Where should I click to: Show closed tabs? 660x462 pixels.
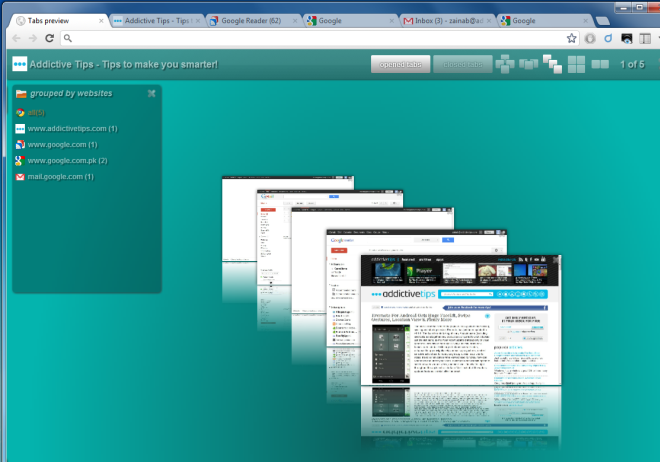(463, 64)
